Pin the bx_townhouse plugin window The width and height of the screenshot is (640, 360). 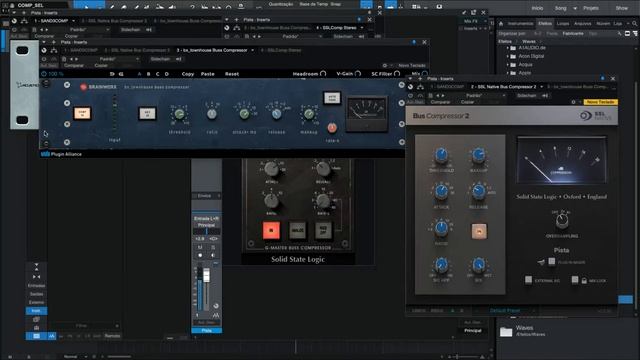pyautogui.click(x=414, y=42)
